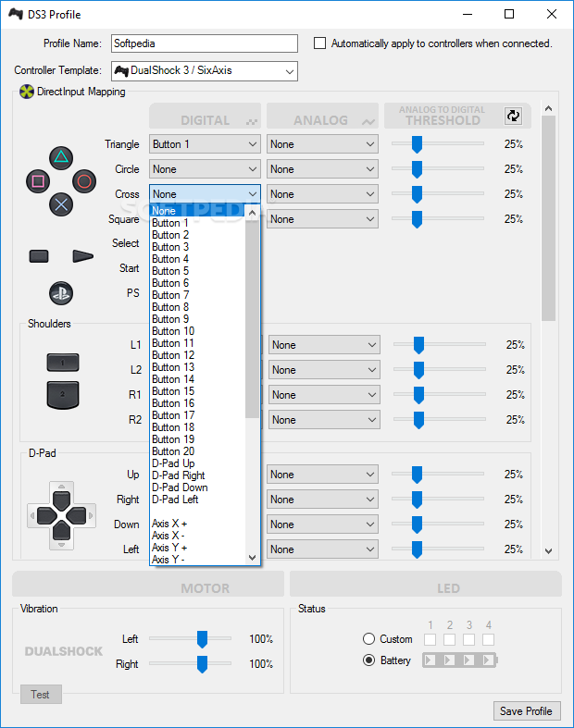Screen dimensions: 574x728
Task: Adjust the Circle threshold slider
Action: pyautogui.click(x=417, y=169)
